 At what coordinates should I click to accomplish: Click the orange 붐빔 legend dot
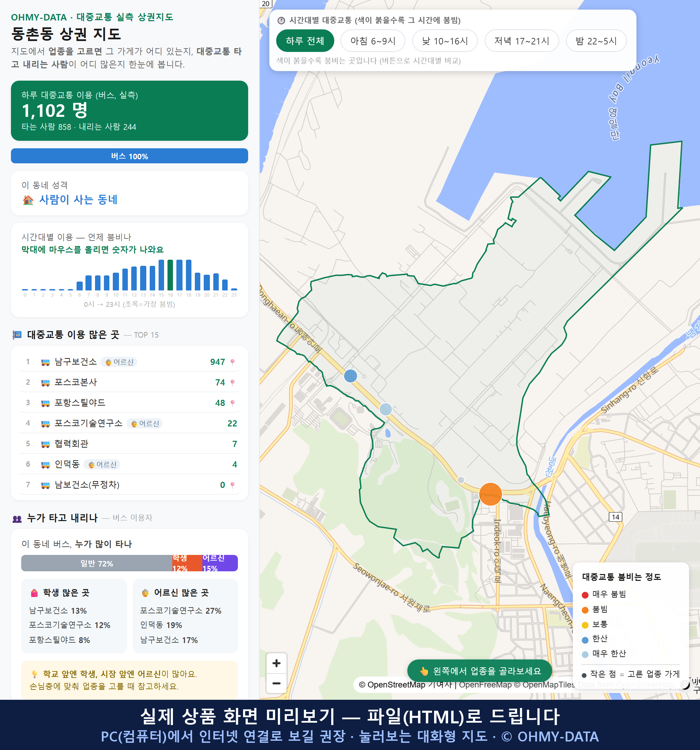pyautogui.click(x=585, y=610)
